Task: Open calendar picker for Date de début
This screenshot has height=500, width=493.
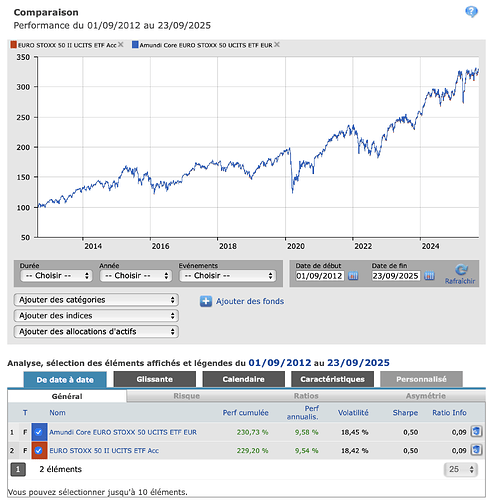Action: click(353, 276)
